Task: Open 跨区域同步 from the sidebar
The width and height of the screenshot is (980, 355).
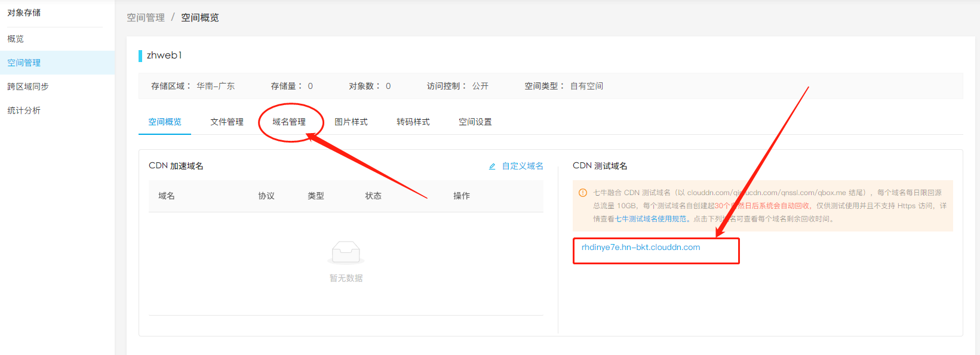Action: pyautogui.click(x=28, y=87)
